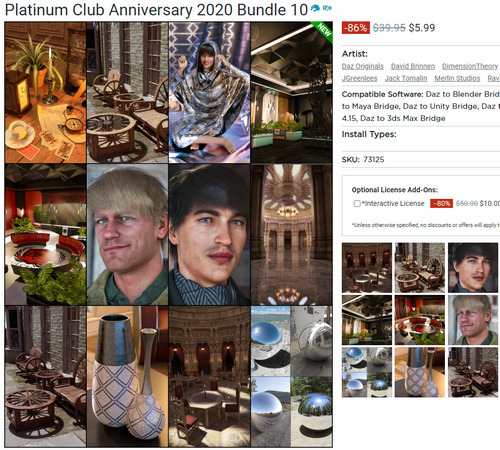Select the red circular lounge thumbnail

pyautogui.click(x=420, y=320)
